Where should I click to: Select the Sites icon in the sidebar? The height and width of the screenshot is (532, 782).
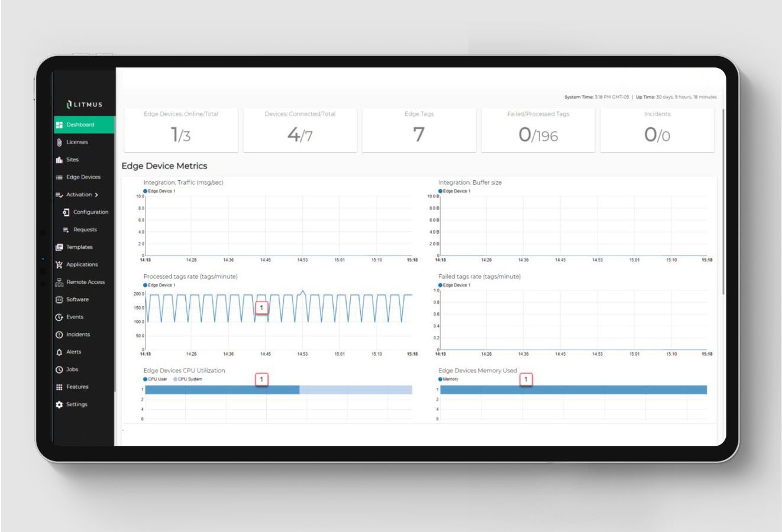[62, 160]
